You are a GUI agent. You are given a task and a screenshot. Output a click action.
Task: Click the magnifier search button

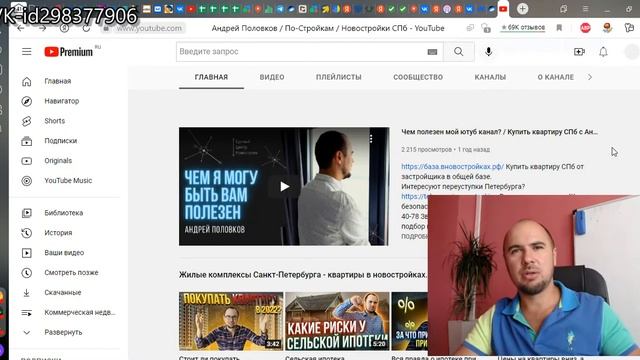point(459,51)
